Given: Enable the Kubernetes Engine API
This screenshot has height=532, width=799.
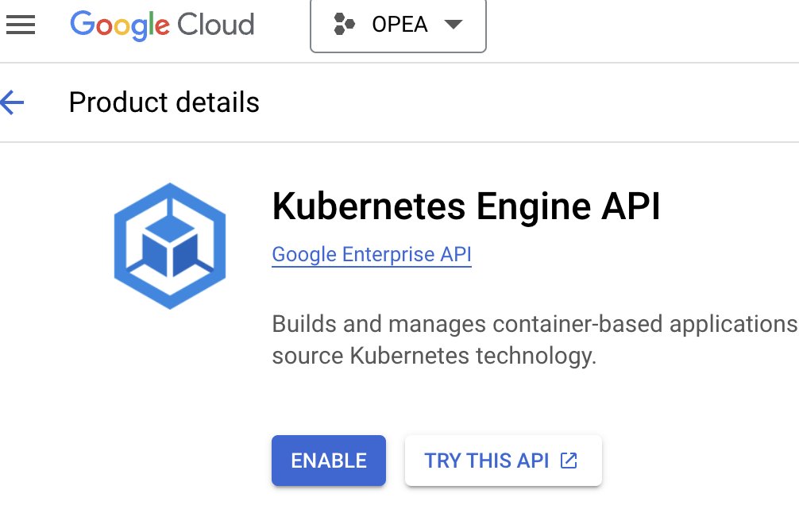Looking at the screenshot, I should pyautogui.click(x=329, y=461).
